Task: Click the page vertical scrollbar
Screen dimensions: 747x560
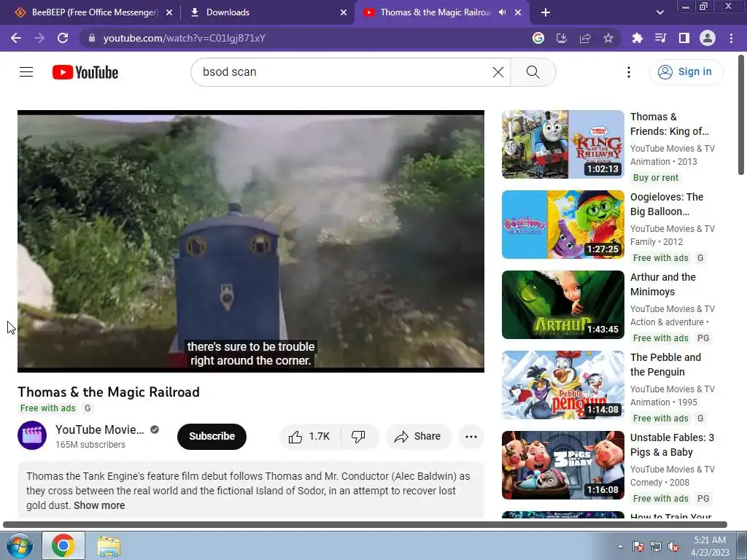Action: pos(741,114)
